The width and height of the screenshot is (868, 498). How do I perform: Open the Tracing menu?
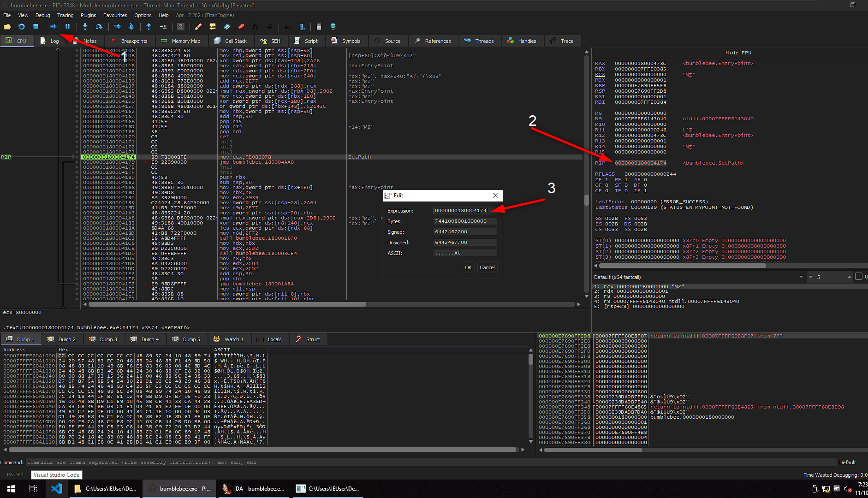click(65, 15)
